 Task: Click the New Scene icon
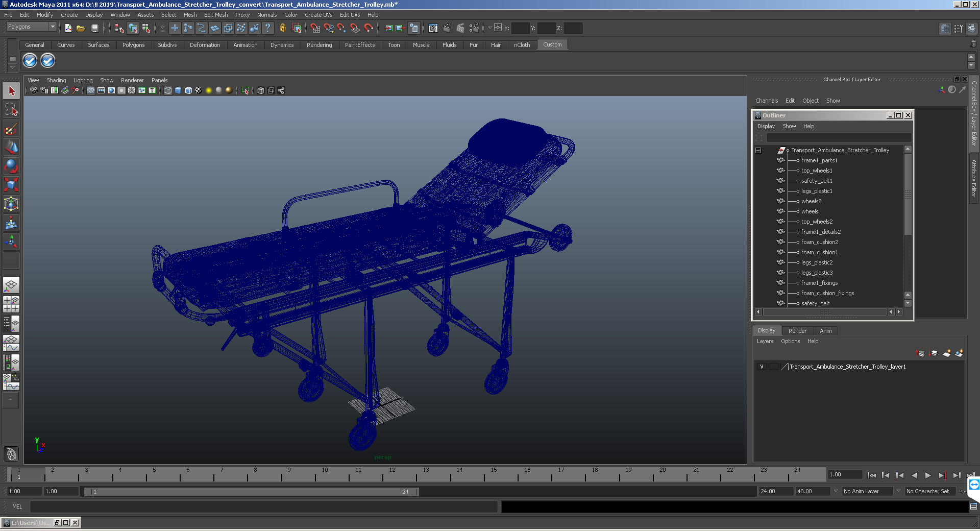click(68, 28)
